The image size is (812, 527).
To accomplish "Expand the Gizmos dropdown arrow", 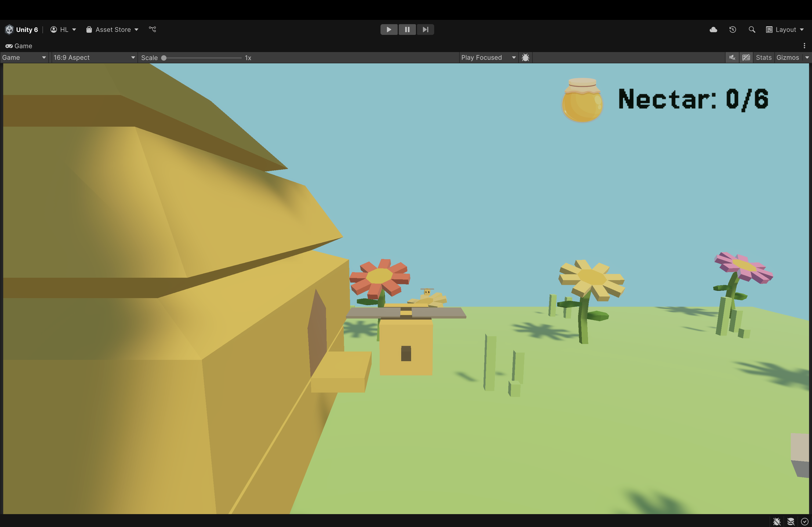I will [807, 58].
